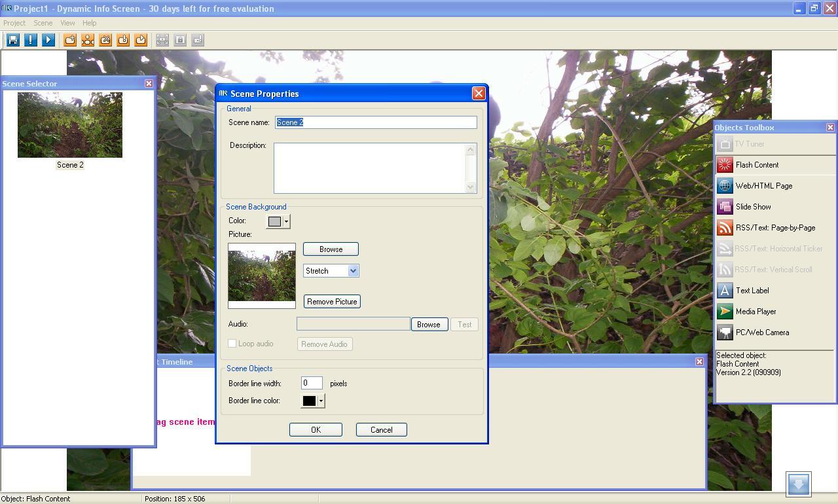
Task: Click the Remove Picture button
Action: point(332,302)
